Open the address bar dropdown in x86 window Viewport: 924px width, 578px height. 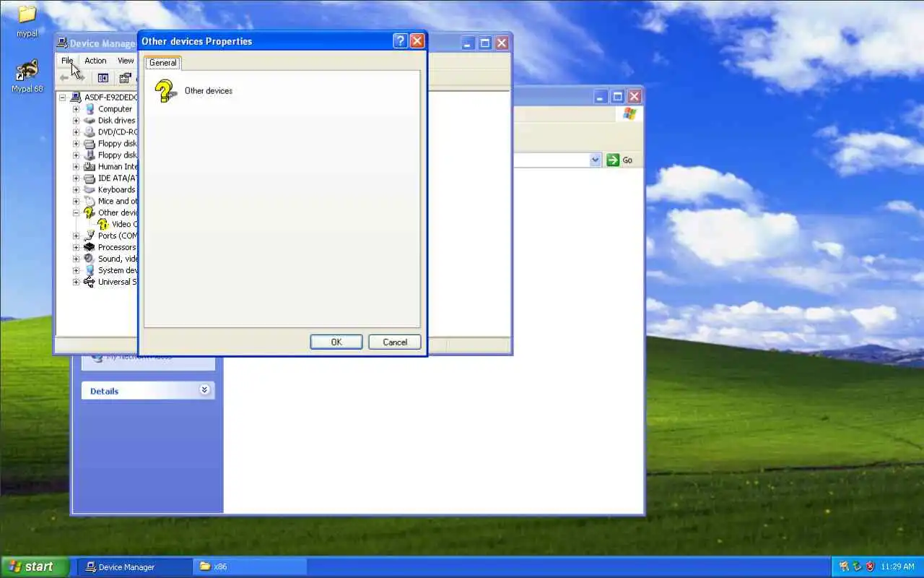[x=596, y=160]
